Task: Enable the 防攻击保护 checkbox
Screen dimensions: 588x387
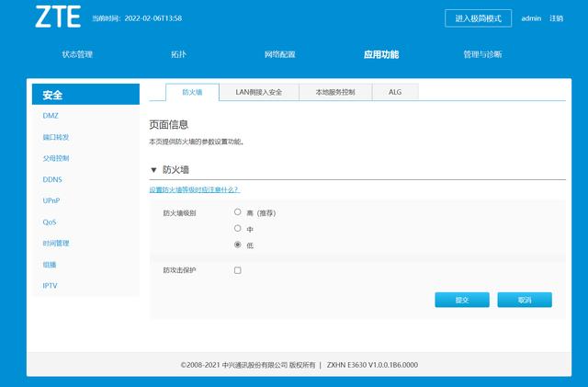Action: (238, 270)
